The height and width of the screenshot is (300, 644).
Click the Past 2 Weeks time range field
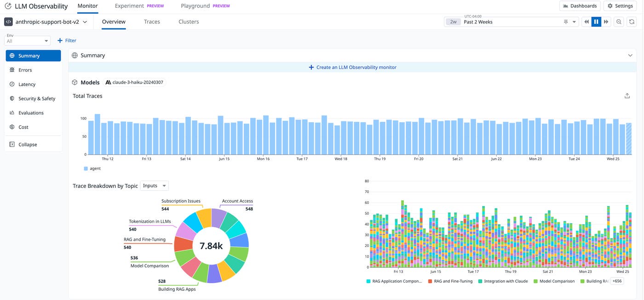tap(511, 22)
